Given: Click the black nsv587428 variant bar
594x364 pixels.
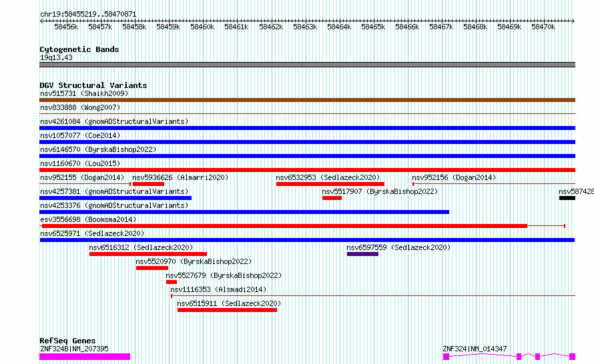Looking at the screenshot, I should [x=567, y=198].
